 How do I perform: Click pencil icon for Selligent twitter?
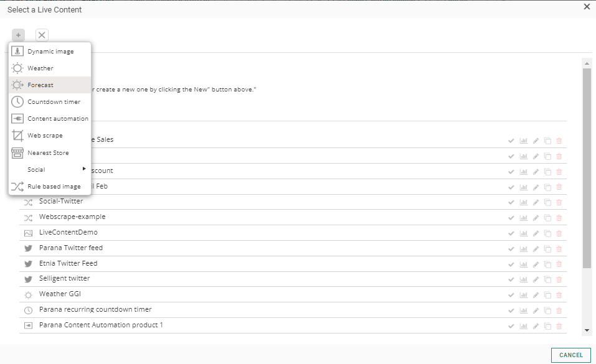point(535,279)
